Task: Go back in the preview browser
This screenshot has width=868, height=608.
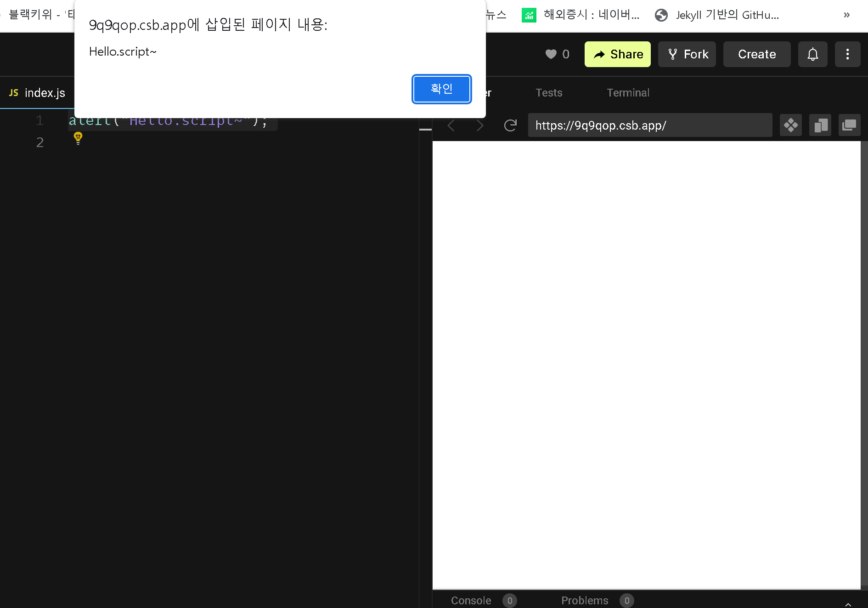Action: [451, 125]
